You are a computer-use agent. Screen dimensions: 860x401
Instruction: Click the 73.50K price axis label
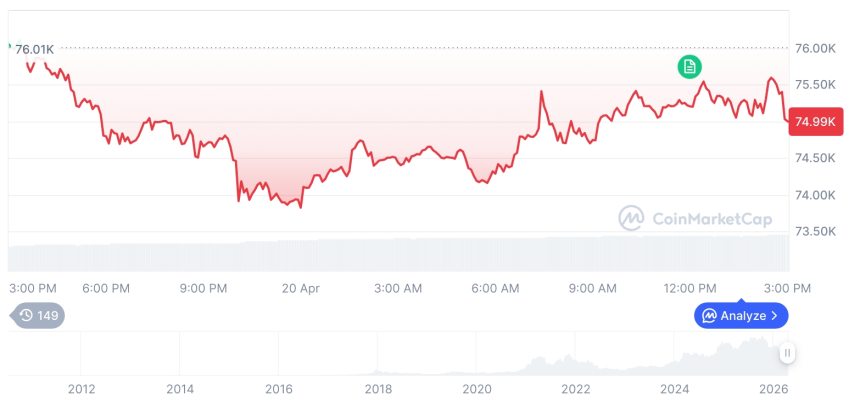click(815, 232)
